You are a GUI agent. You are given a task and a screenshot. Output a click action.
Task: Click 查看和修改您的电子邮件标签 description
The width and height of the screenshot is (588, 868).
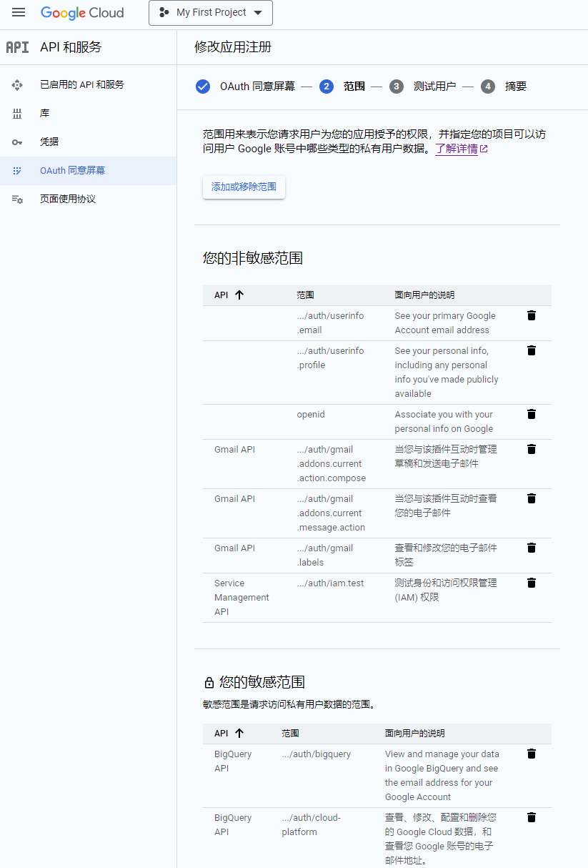pyautogui.click(x=446, y=555)
